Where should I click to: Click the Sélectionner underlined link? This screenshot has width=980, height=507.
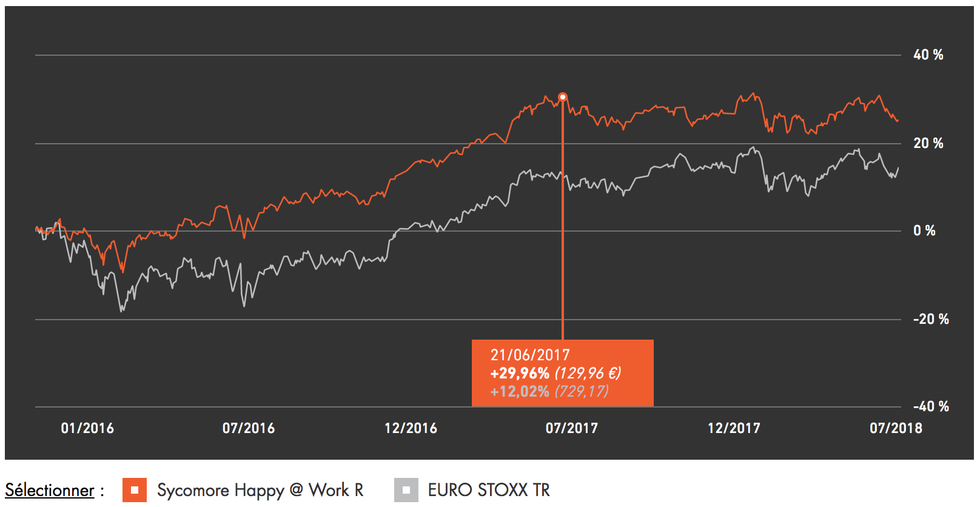point(50,490)
